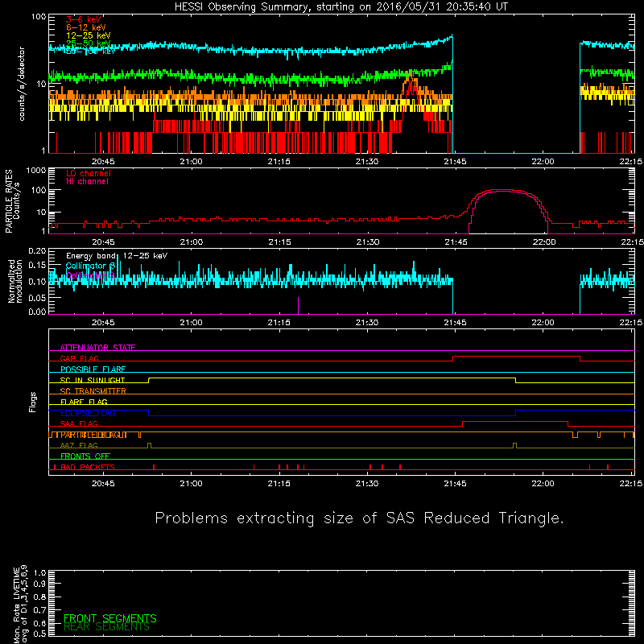Image resolution: width=644 pixels, height=644 pixels.
Task: Select the magenta 'Collimator 9' legend label
Action: (90, 275)
